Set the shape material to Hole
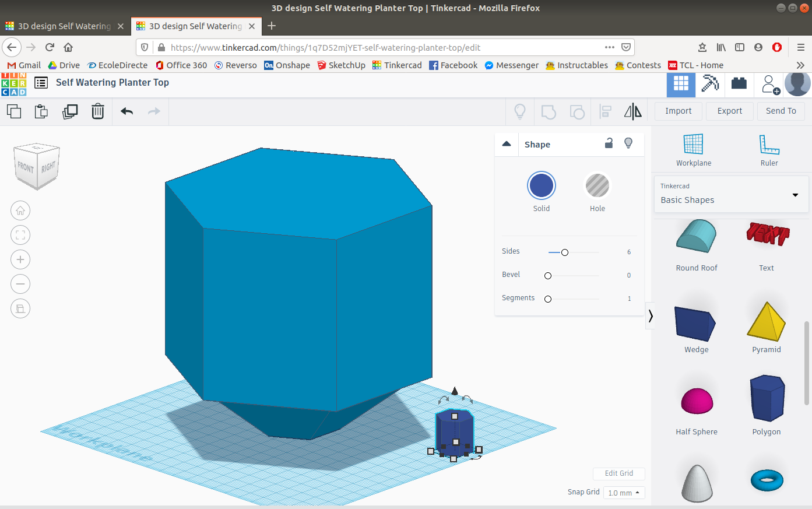Screen dimensions: 812x509 pyautogui.click(x=597, y=185)
